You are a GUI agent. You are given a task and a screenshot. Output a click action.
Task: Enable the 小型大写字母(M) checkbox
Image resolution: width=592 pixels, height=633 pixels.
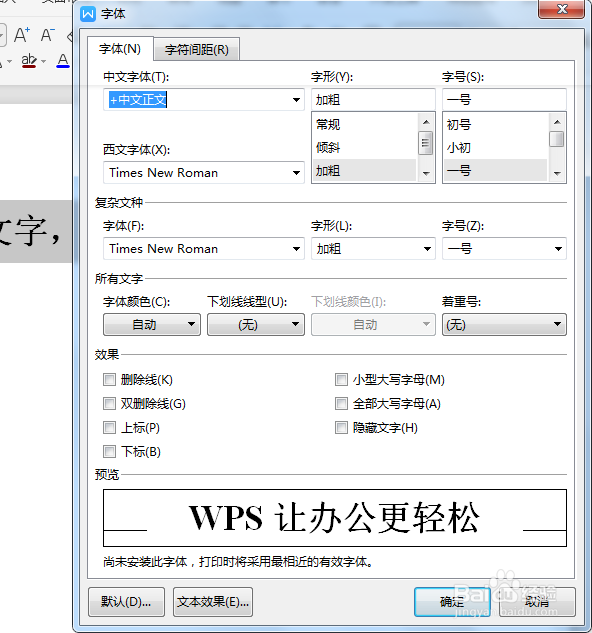tap(341, 379)
